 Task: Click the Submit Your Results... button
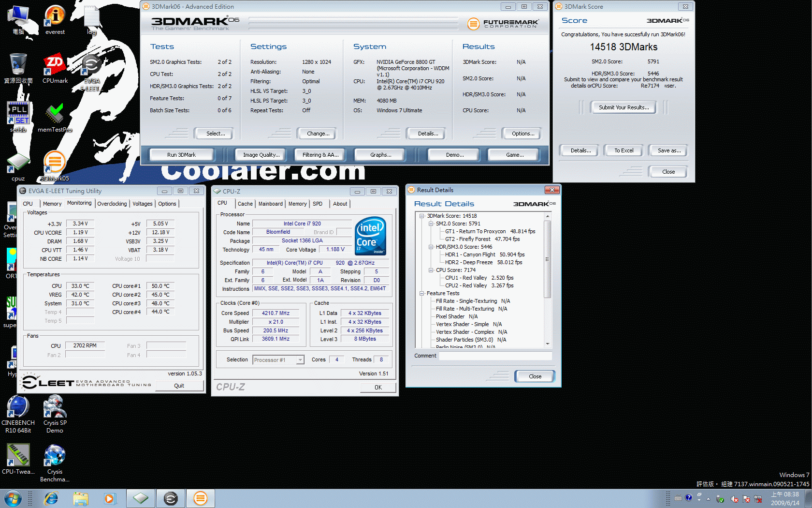point(623,107)
